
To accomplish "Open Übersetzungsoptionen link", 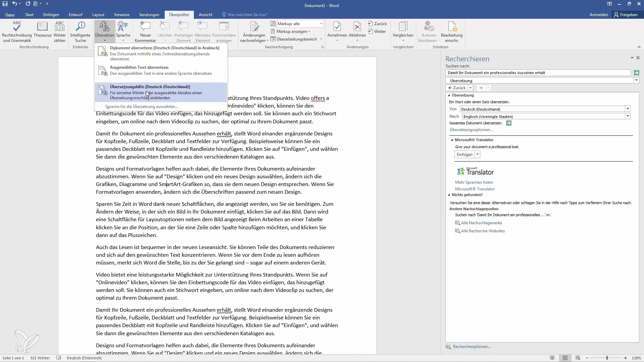I will coord(471,130).
